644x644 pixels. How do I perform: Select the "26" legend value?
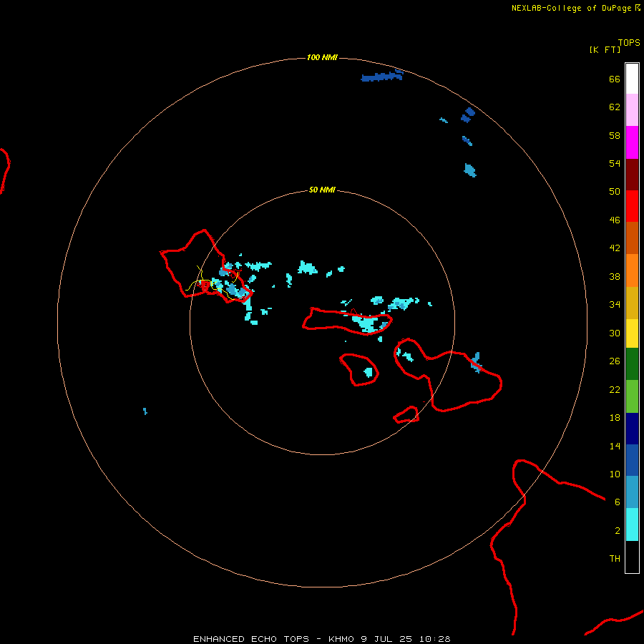tap(615, 361)
